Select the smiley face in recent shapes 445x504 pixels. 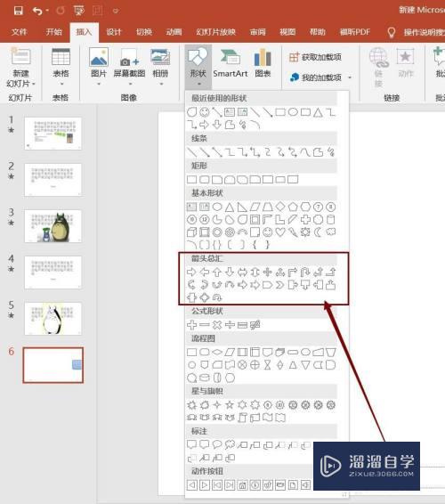[x=205, y=112]
